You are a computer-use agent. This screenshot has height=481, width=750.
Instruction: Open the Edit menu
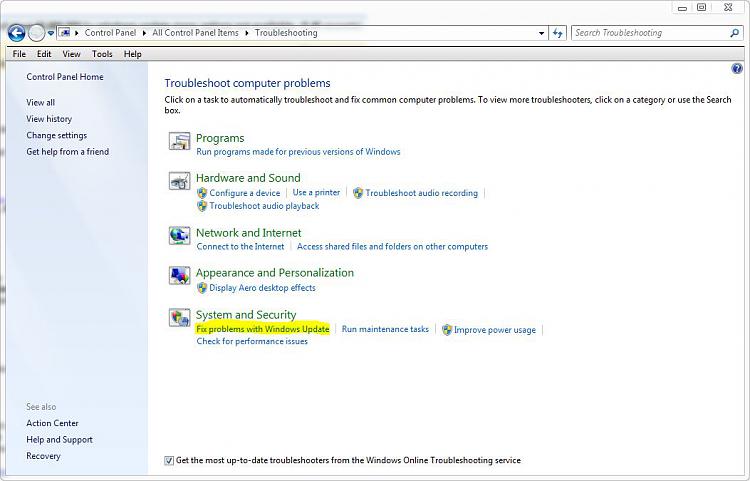(x=44, y=54)
